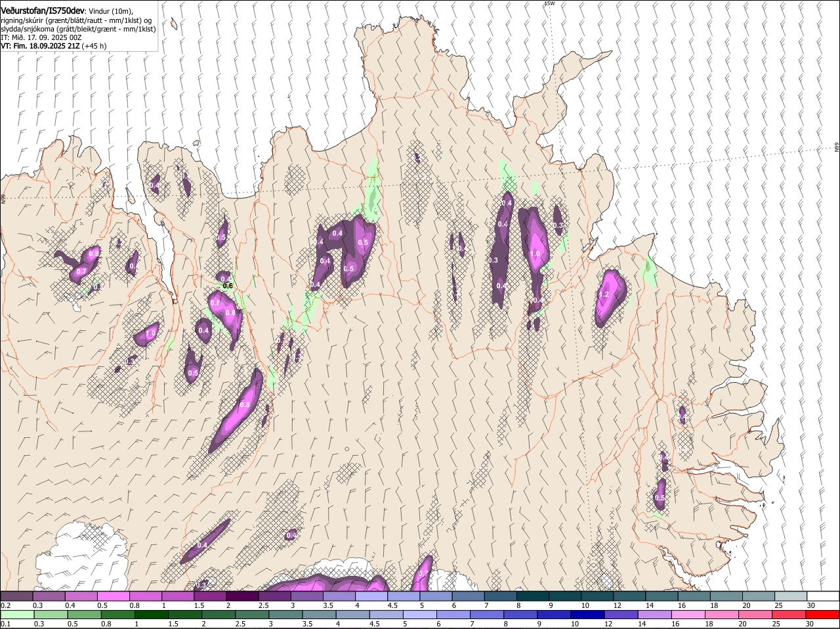The width and height of the screenshot is (840, 629).
Task: Pick the dark green swatch between 1 and 1.5, lower legend
Action: coord(152,615)
